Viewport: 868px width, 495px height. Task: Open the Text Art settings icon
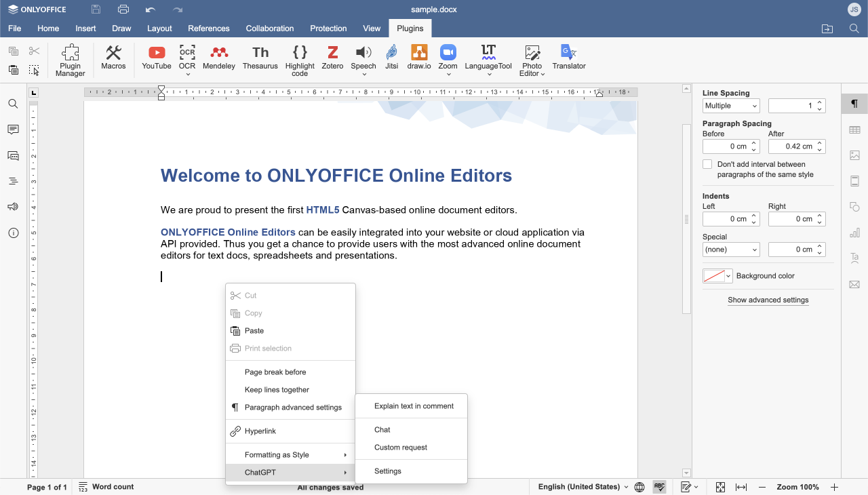point(854,258)
